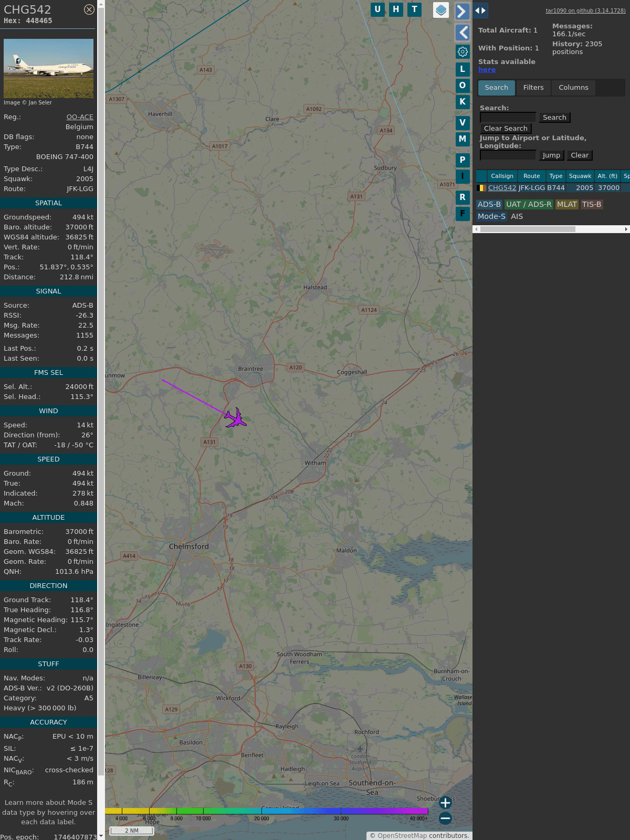The height and width of the screenshot is (840, 630).
Task: Open map settings gear
Action: (x=463, y=51)
